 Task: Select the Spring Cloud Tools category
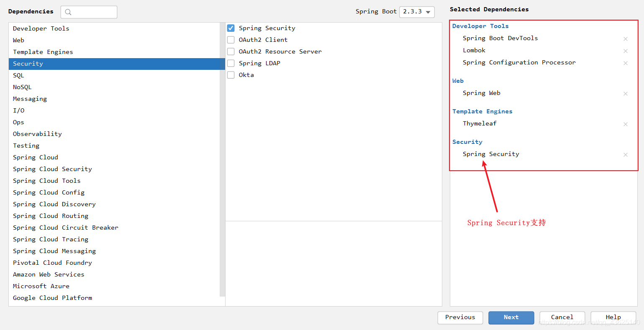[x=114, y=181]
